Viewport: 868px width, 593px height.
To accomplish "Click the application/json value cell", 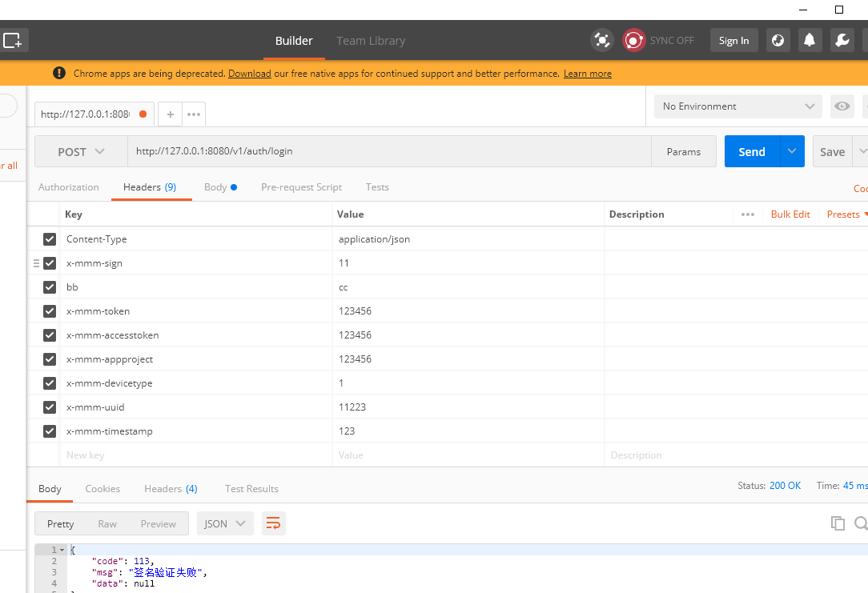I will tap(468, 239).
